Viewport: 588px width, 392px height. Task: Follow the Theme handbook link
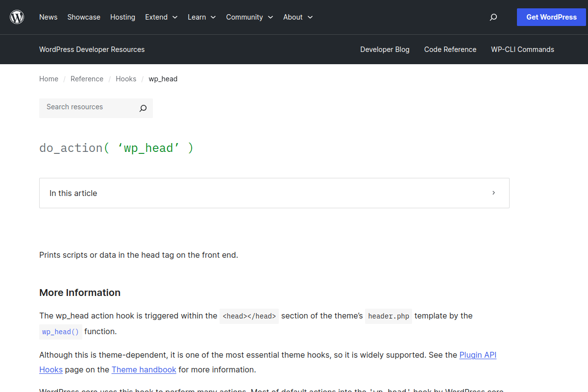point(144,369)
